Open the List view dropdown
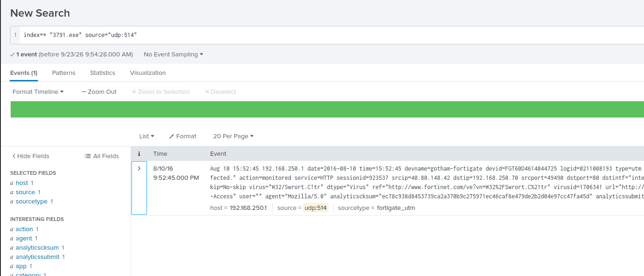 tap(147, 136)
